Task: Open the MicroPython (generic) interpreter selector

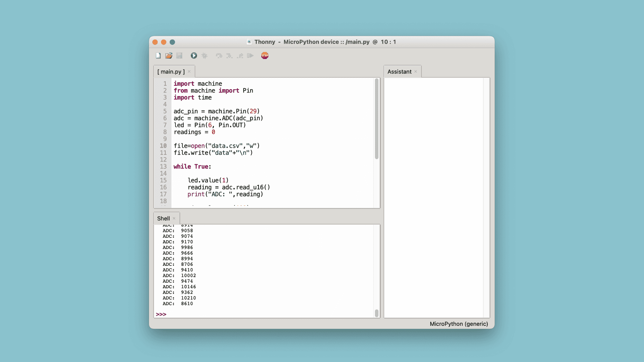Action: click(459, 324)
